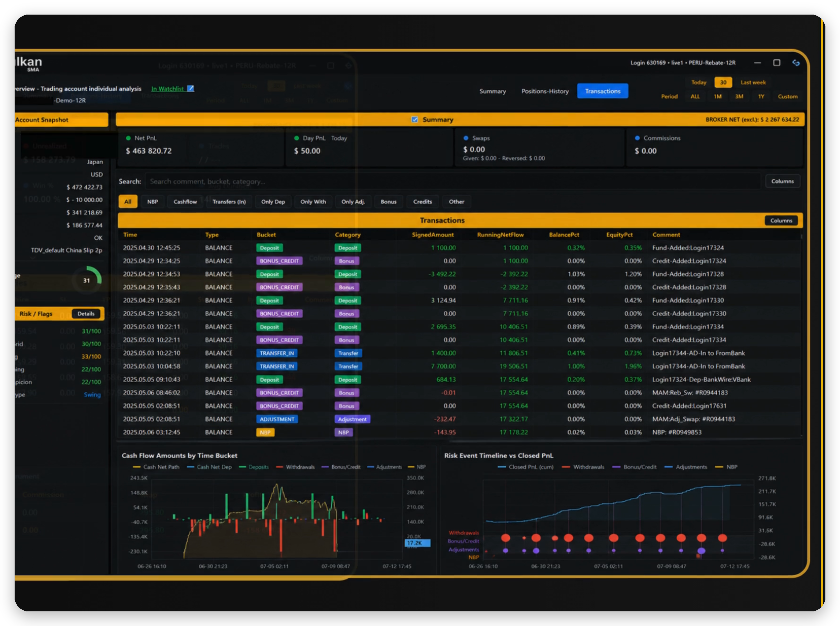Open Columns button beside the search box
The image size is (840, 626).
(x=782, y=181)
